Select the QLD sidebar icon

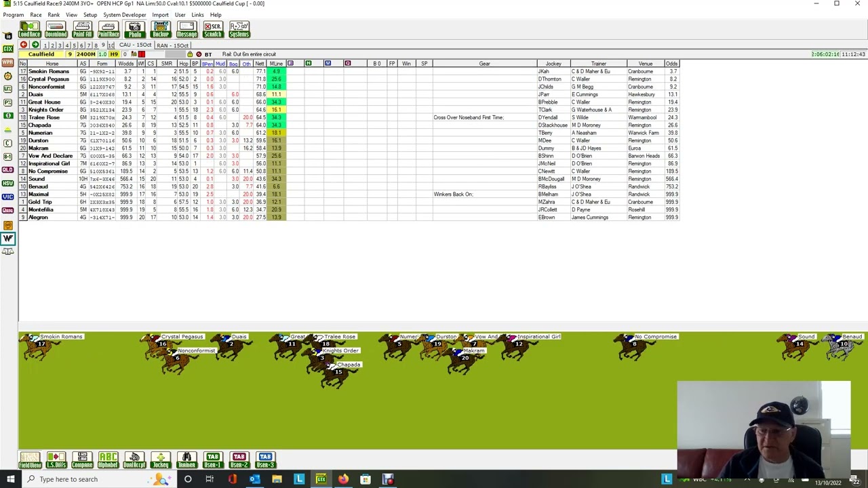7,170
